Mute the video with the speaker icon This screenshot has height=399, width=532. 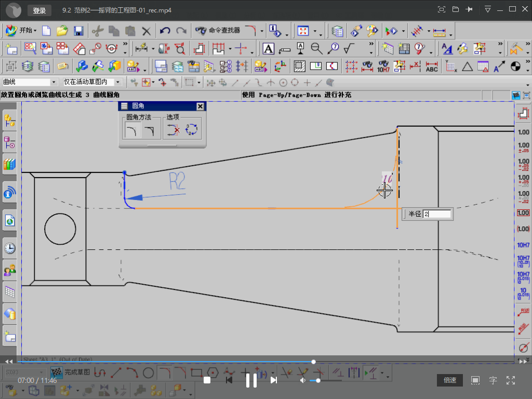click(303, 381)
